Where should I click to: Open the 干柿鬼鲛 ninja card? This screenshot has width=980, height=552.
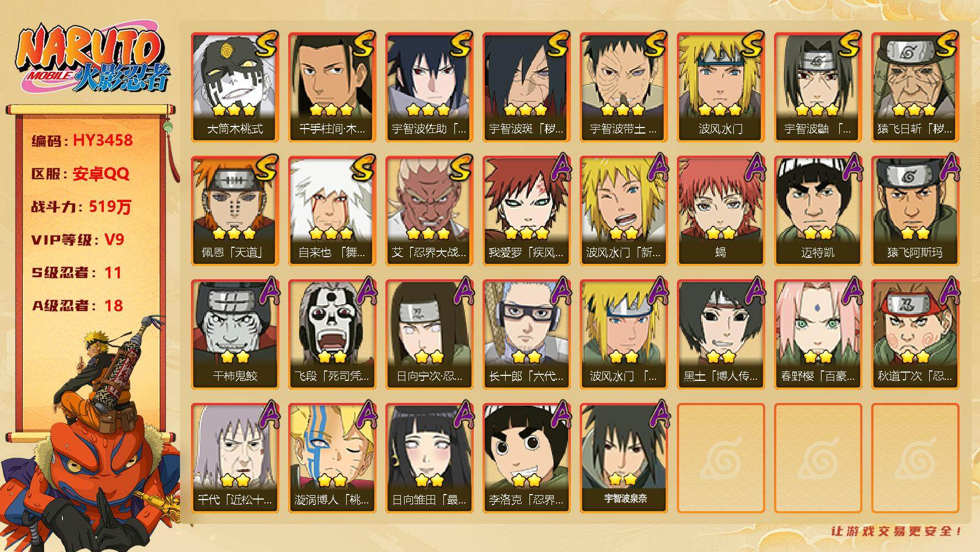(235, 334)
